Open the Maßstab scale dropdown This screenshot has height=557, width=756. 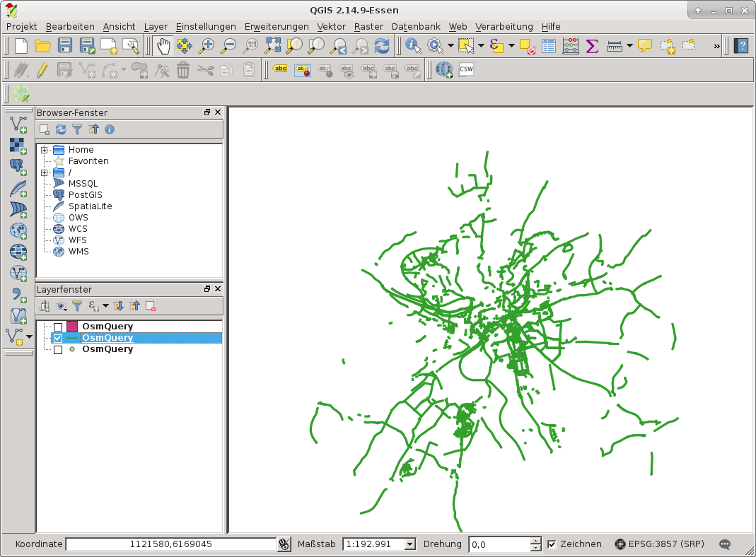409,544
